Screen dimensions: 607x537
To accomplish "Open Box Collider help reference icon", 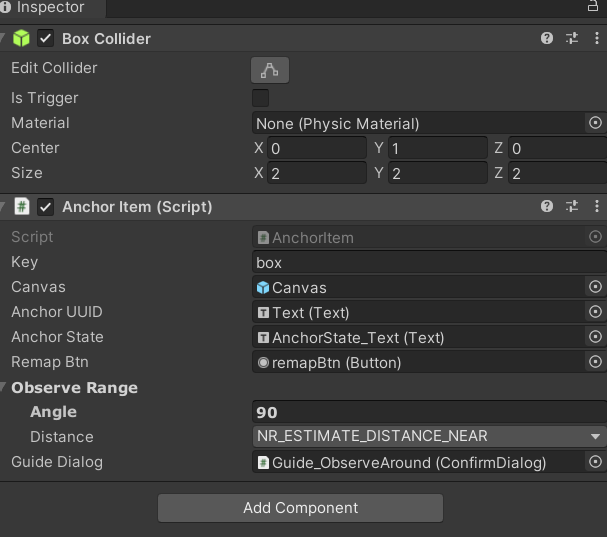I will click(x=547, y=38).
